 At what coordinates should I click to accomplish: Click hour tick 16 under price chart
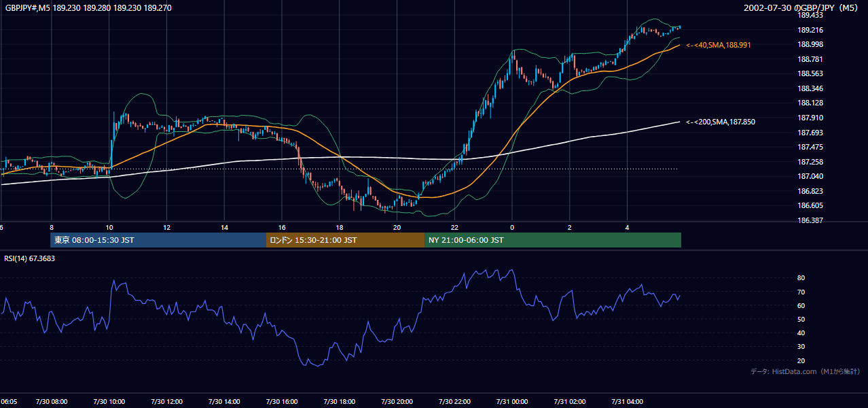pos(282,227)
